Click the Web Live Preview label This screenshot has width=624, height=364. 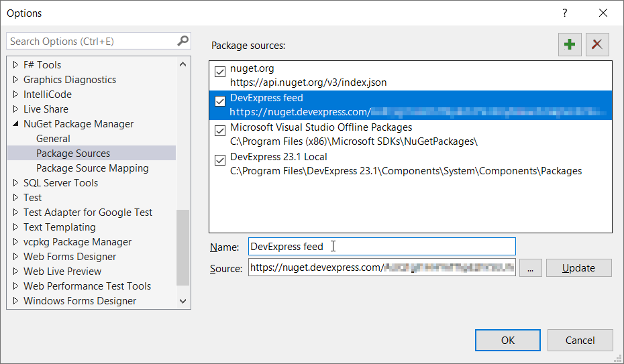coord(62,271)
